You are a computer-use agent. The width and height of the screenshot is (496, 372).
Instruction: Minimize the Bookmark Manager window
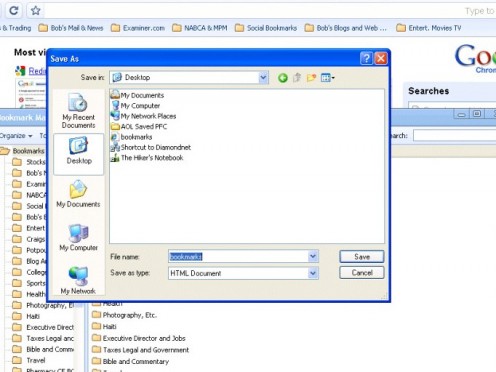[462, 114]
